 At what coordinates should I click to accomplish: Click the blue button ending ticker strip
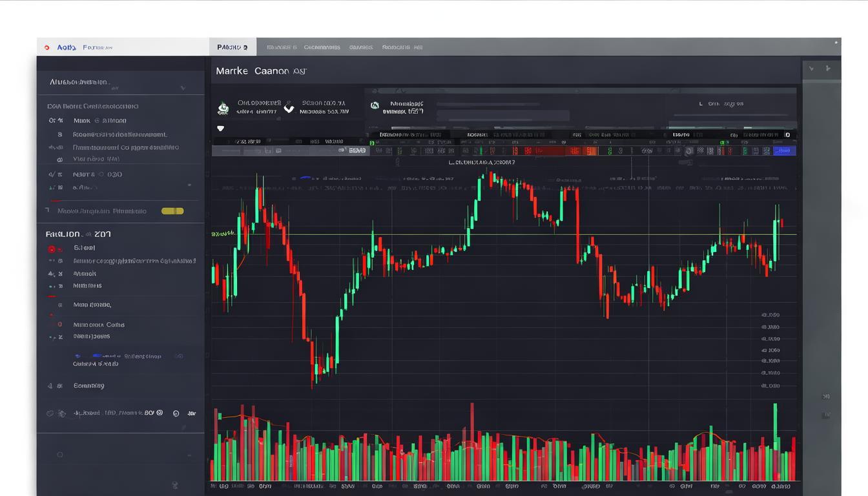point(784,151)
